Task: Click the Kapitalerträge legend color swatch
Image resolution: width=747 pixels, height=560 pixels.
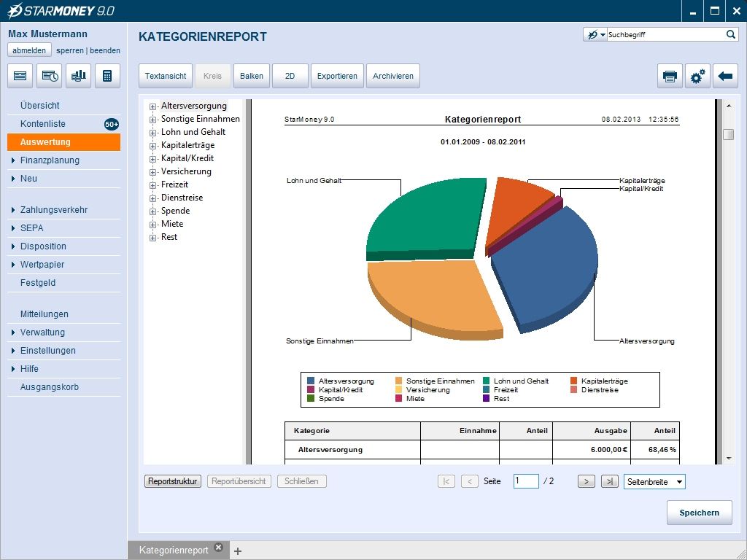Action: (x=574, y=381)
